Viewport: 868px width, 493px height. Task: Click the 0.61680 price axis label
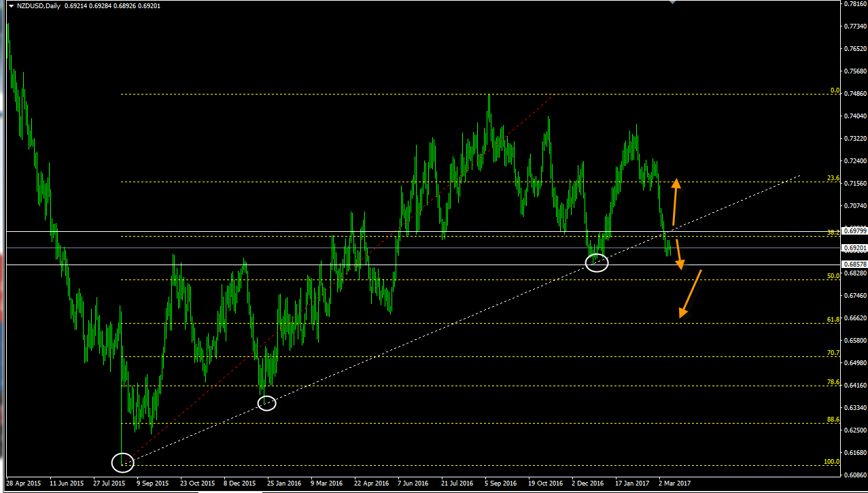coord(854,453)
